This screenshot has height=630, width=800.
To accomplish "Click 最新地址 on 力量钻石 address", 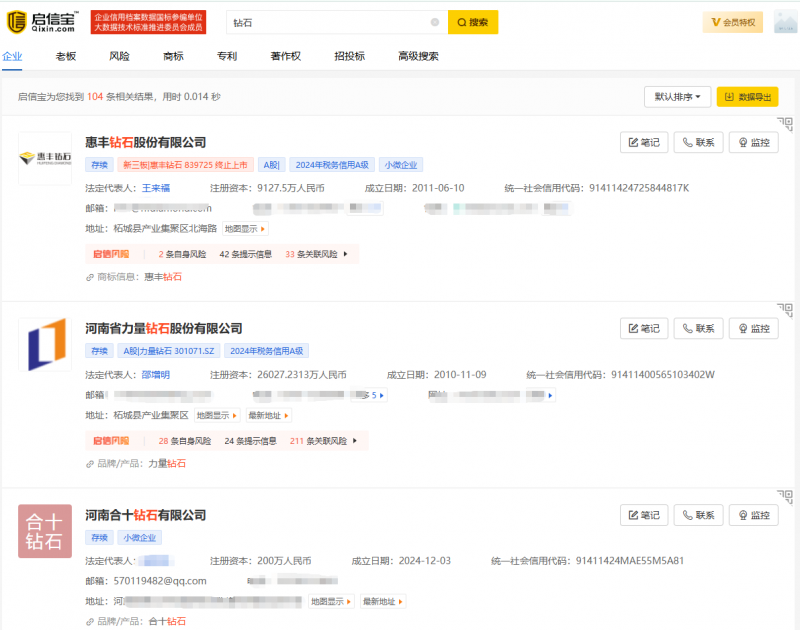I will tap(268, 416).
